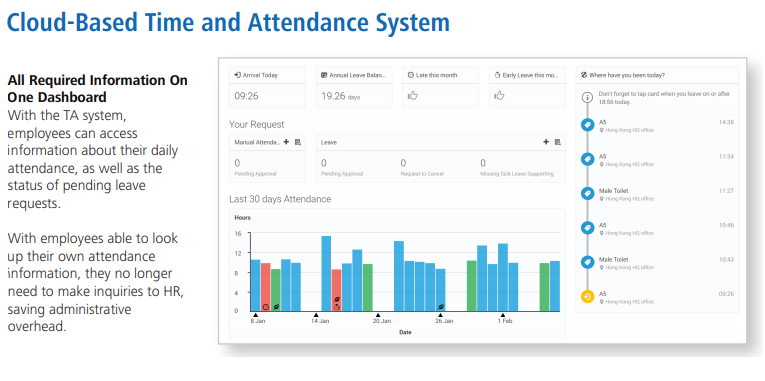Click the leaf icon on the green bar
The height and width of the screenshot is (381, 765).
(276, 306)
